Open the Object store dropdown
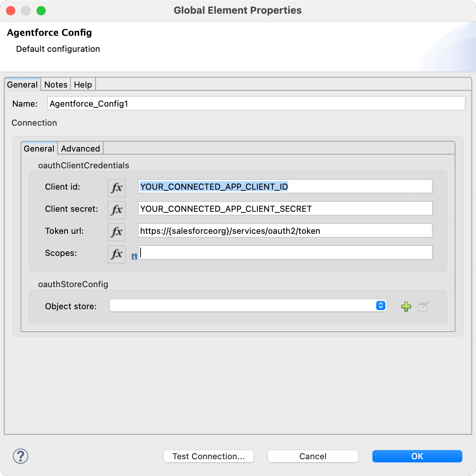 coord(248,305)
